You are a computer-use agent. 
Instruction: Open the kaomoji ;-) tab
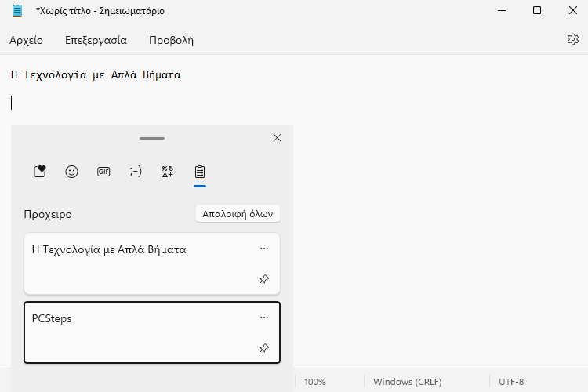pyautogui.click(x=136, y=172)
